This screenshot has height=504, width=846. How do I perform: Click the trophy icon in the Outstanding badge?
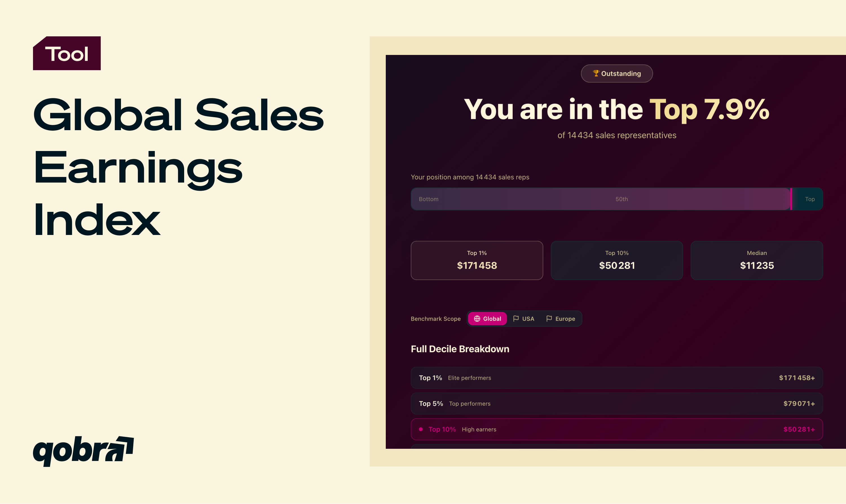click(596, 73)
